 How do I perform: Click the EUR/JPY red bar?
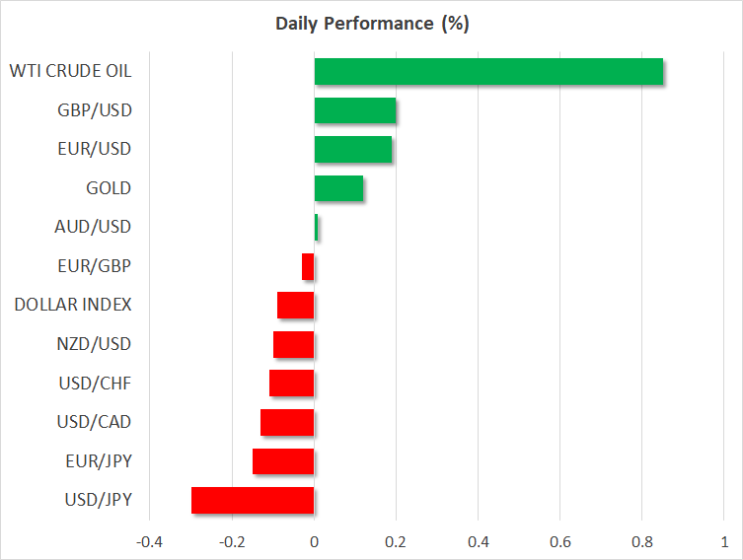[x=283, y=461]
